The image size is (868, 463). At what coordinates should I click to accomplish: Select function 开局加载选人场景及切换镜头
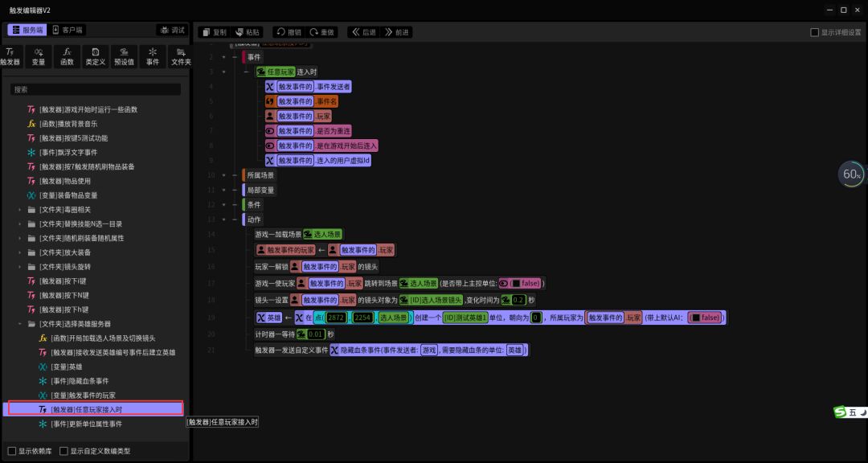(x=103, y=338)
